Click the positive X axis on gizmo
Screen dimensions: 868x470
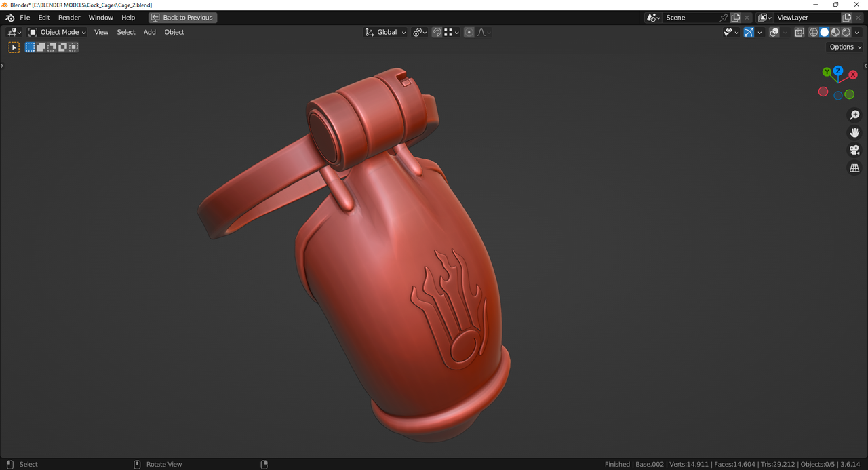pyautogui.click(x=853, y=75)
